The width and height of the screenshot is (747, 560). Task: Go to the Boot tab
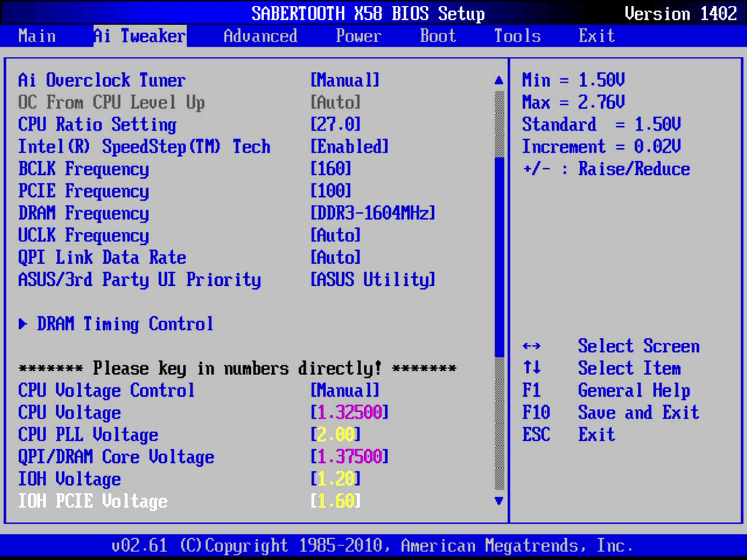click(438, 36)
